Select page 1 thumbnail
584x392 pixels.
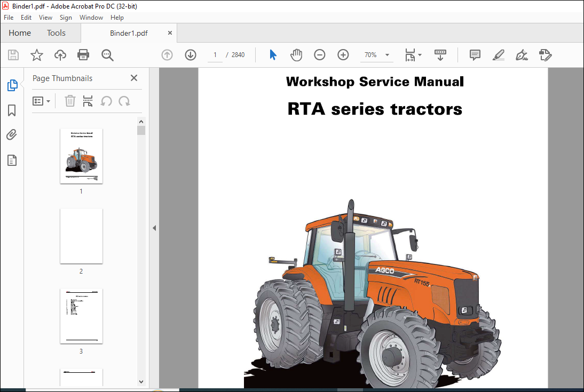81,156
